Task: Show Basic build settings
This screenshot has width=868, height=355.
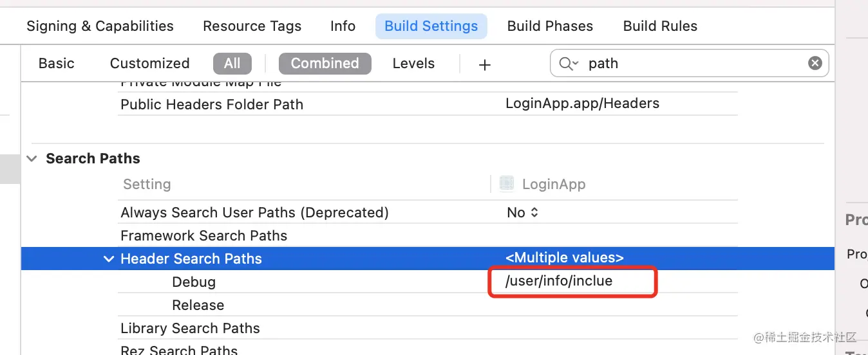Action: point(57,63)
